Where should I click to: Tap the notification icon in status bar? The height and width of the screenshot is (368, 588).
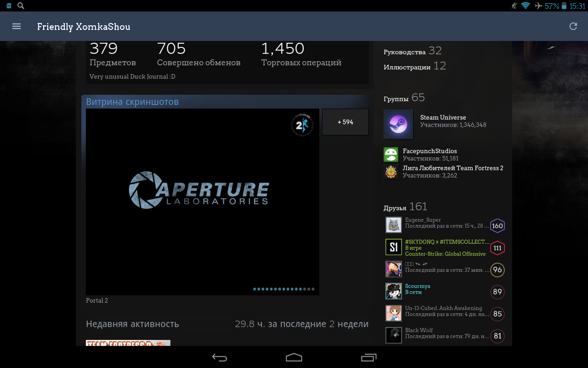(9, 6)
